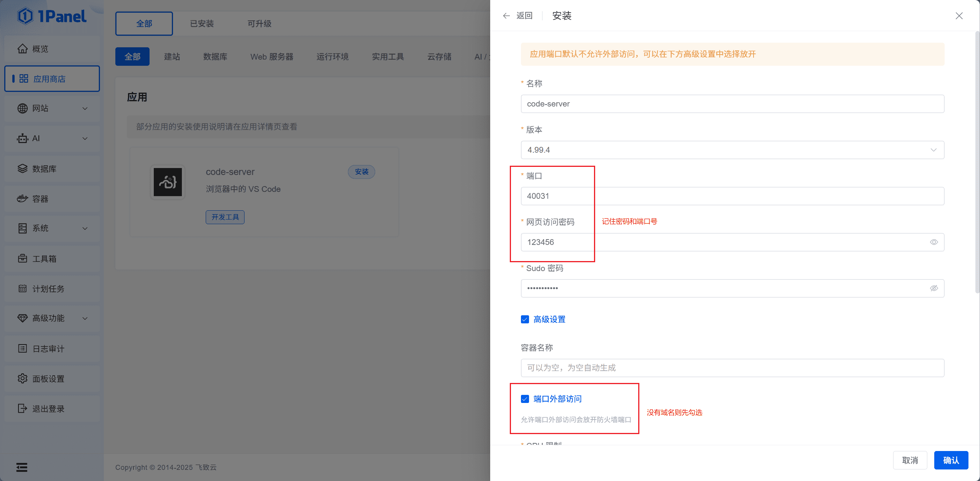Click the code-server app title
This screenshot has width=980, height=481.
(x=230, y=172)
